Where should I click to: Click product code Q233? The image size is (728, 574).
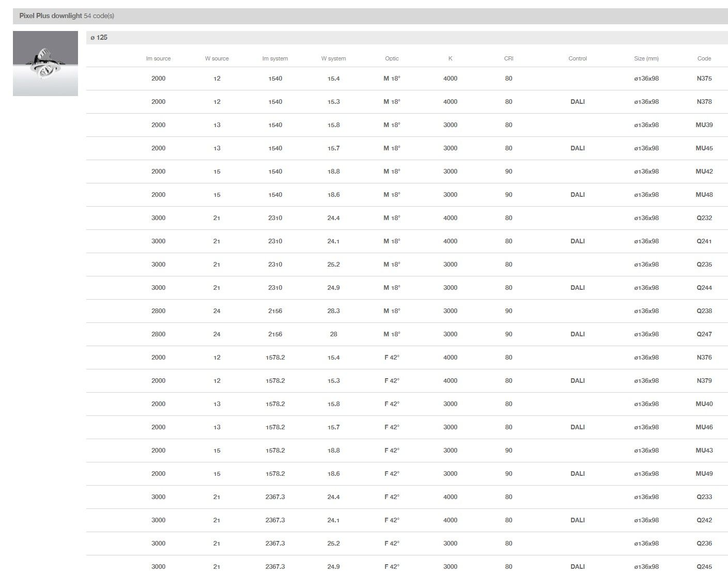tap(704, 497)
